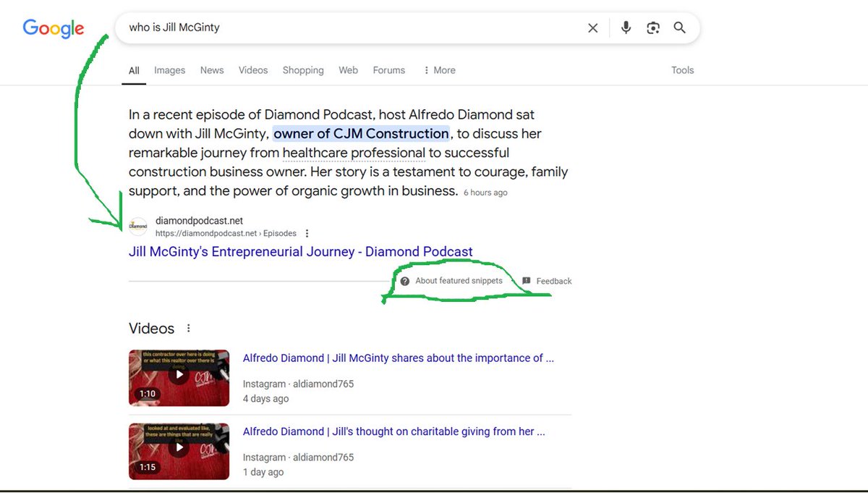
Task: Click the Feedback flag icon
Action: [x=527, y=281]
